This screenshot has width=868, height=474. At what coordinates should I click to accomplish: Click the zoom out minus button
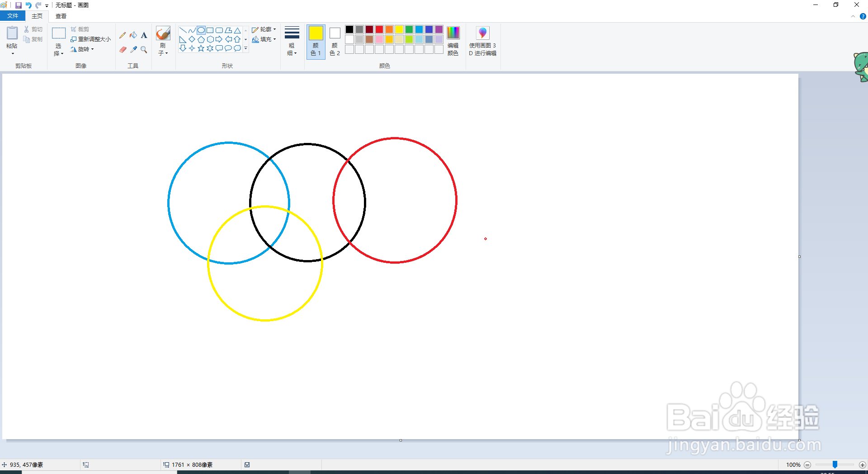[807, 465]
